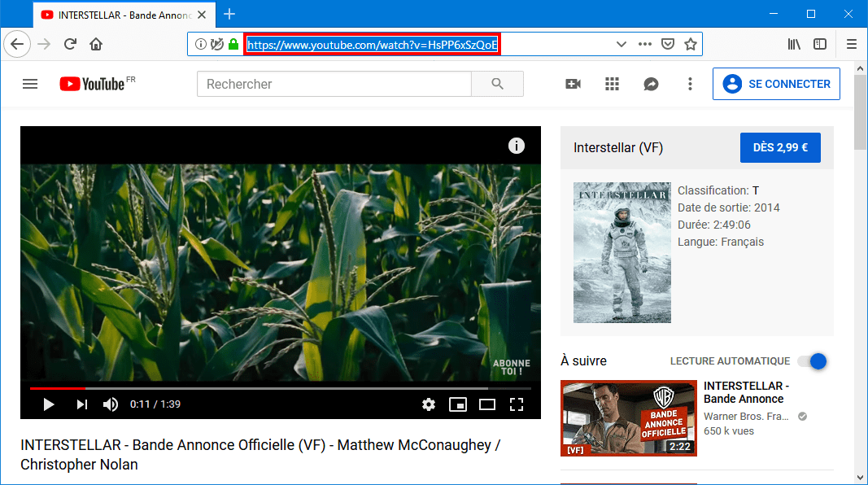
Task: Open a new tab with plus button
Action: (x=229, y=15)
